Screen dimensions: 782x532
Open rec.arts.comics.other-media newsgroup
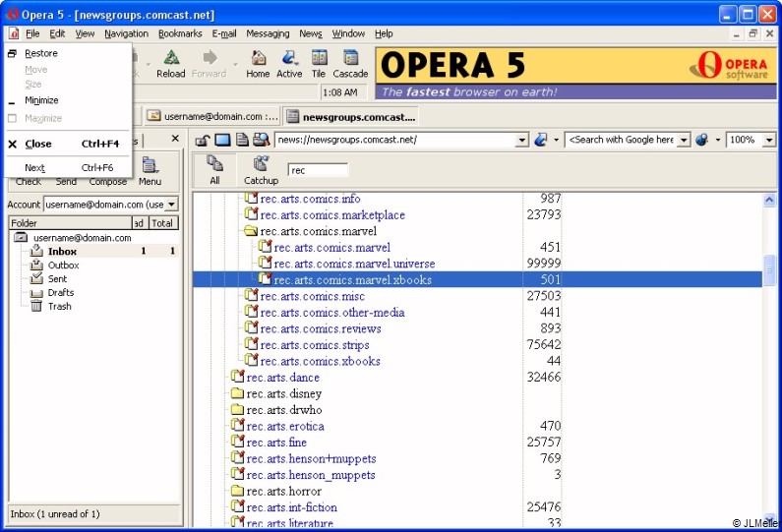(332, 312)
